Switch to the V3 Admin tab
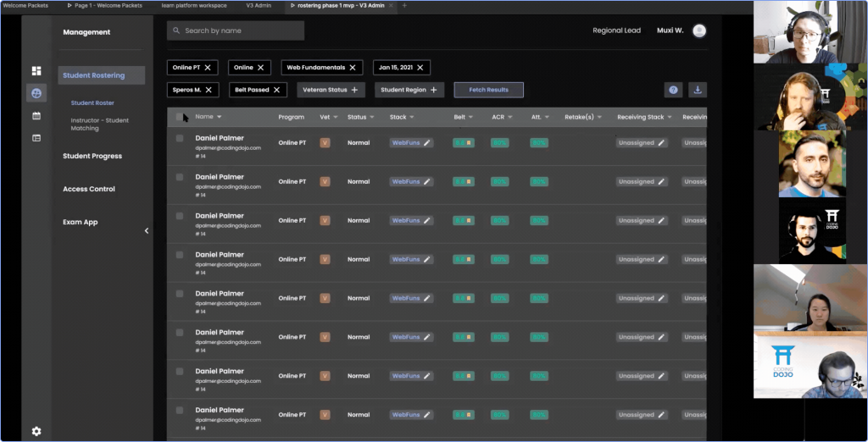This screenshot has width=868, height=442. [x=259, y=6]
